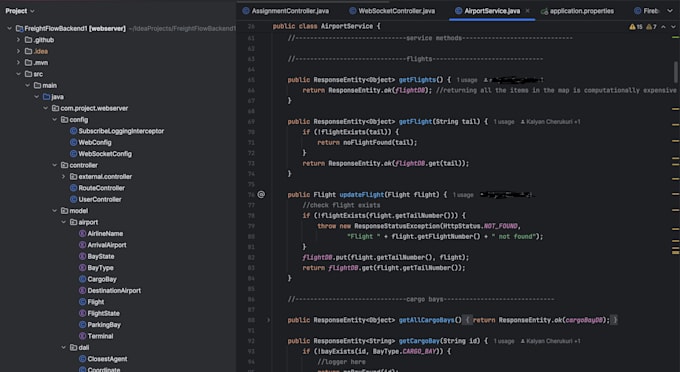Click the WebSocketConfig class icon
Image resolution: width=680 pixels, height=372 pixels.
73,154
